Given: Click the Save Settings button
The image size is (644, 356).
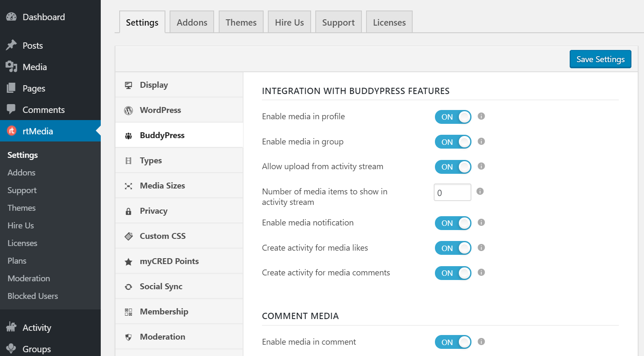Looking at the screenshot, I should tap(600, 59).
